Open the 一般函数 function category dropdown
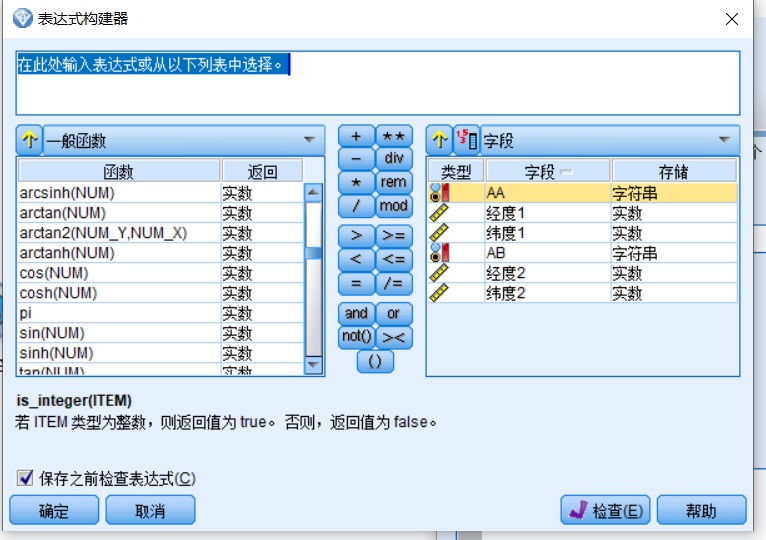 click(x=184, y=141)
